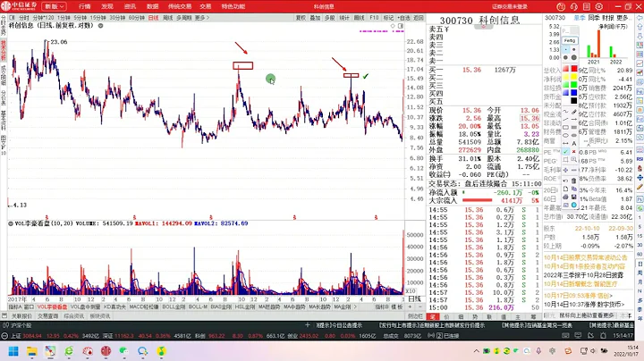Screen dimensions: 644x361
Task: Click the undo arrow in drawing palette
Action: [x=565, y=180]
